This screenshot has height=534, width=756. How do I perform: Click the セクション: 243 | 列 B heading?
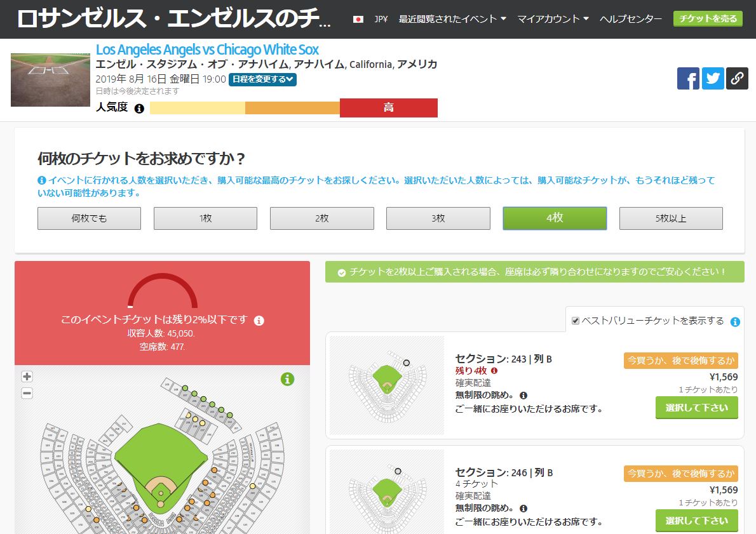click(x=504, y=359)
